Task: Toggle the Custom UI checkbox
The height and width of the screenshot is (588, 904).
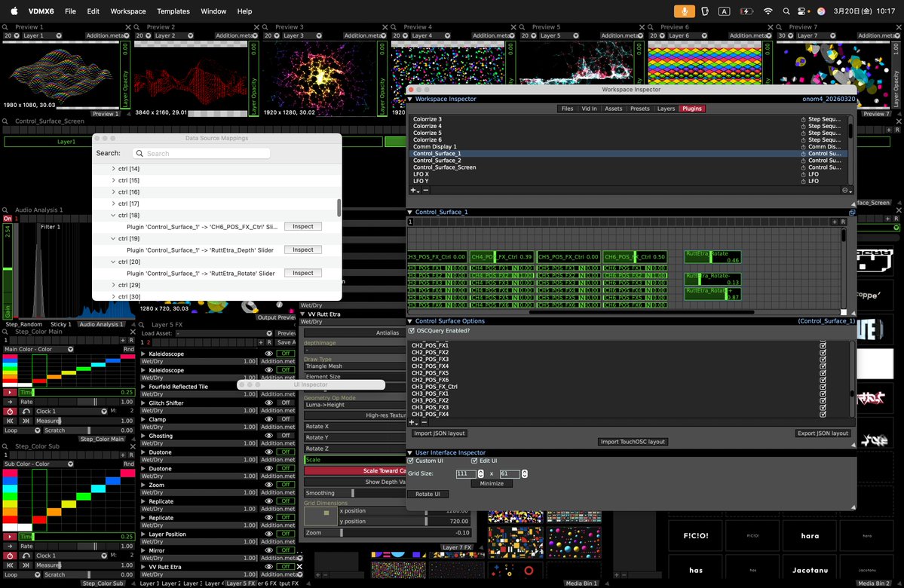Action: coord(411,461)
